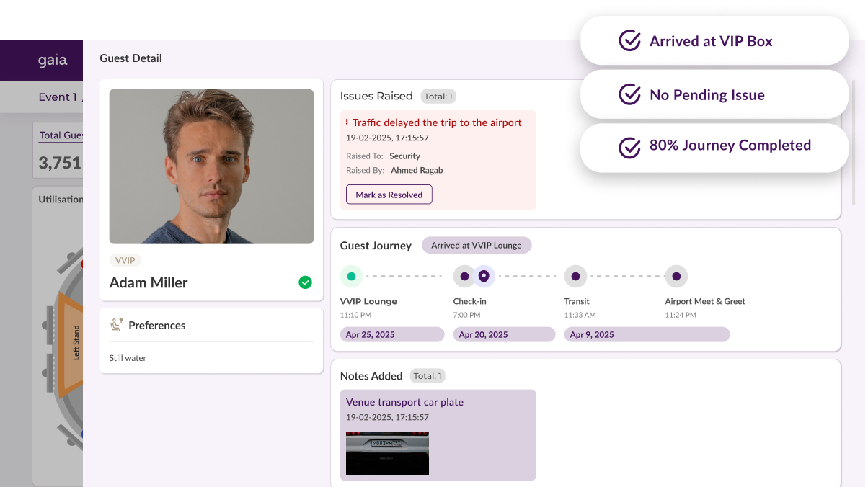This screenshot has height=487, width=868.
Task: Select the Transit journey step dot
Action: click(575, 276)
